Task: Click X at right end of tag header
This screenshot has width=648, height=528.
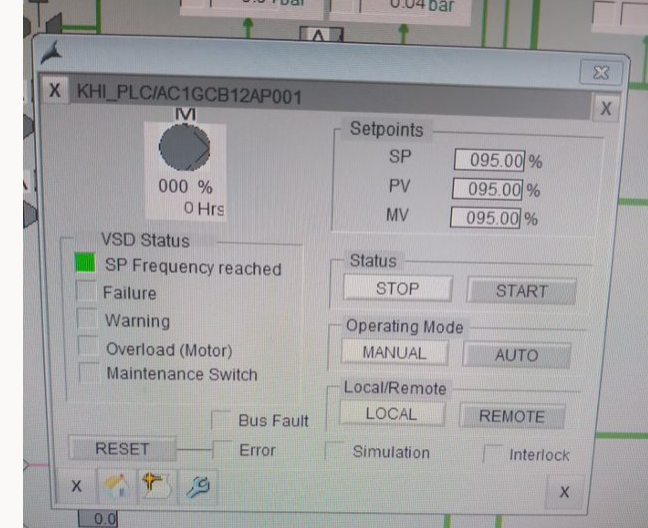Action: (605, 108)
